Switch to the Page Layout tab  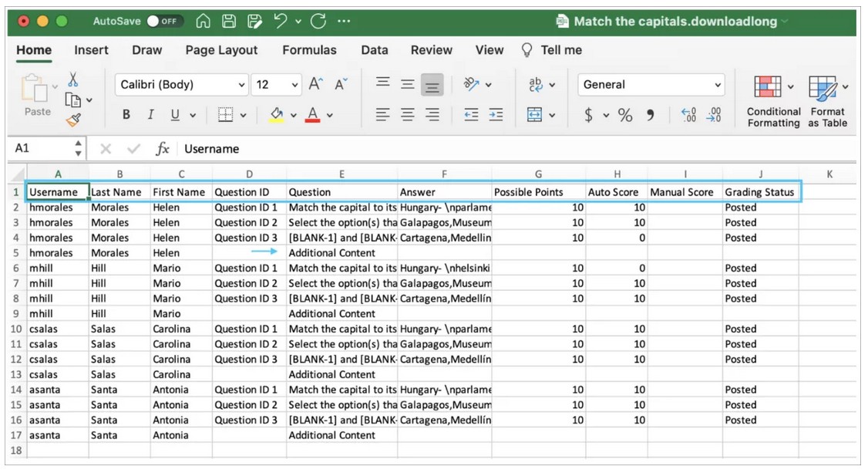221,50
